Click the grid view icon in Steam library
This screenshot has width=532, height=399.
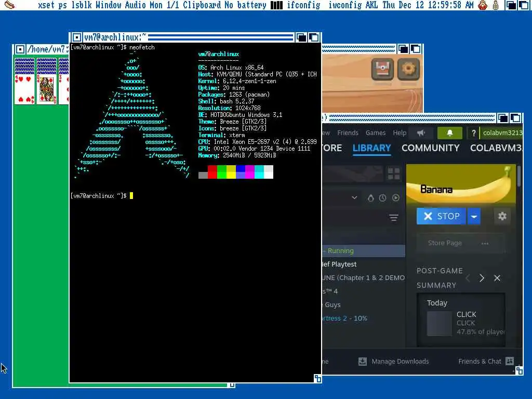click(x=394, y=174)
